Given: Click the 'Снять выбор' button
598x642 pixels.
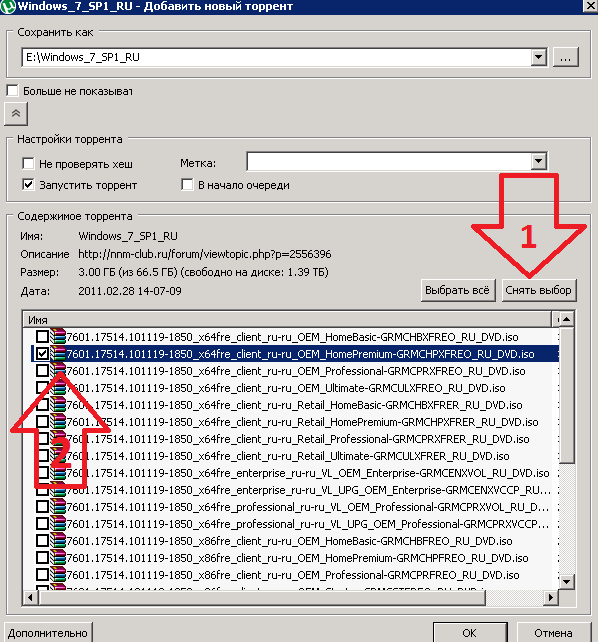Looking at the screenshot, I should click(x=539, y=290).
